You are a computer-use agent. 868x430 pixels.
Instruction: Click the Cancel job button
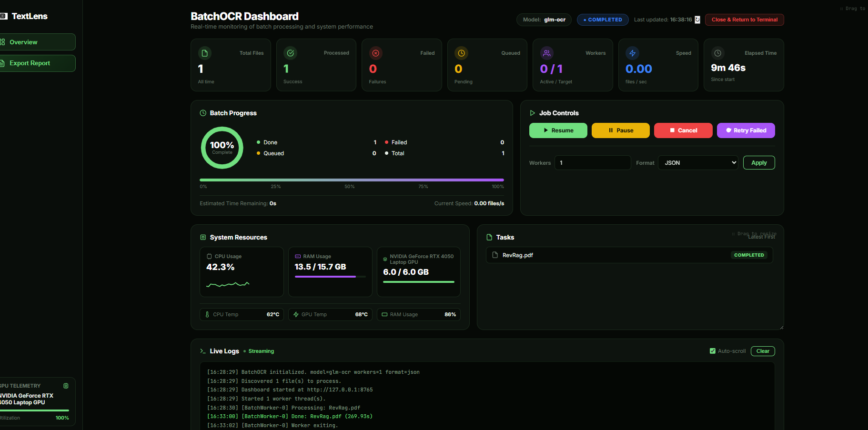click(x=683, y=130)
